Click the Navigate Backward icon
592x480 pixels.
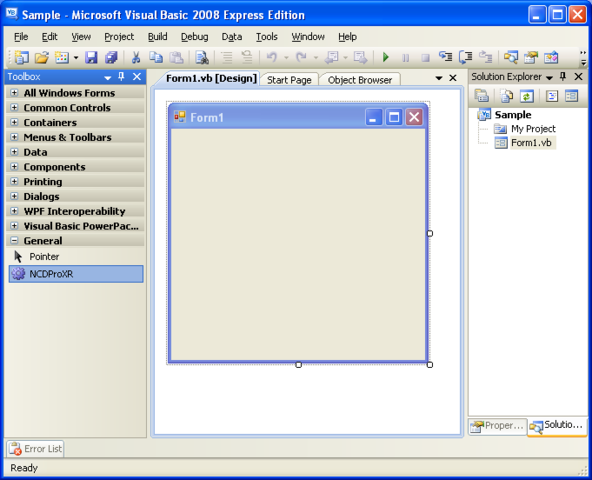click(331, 57)
